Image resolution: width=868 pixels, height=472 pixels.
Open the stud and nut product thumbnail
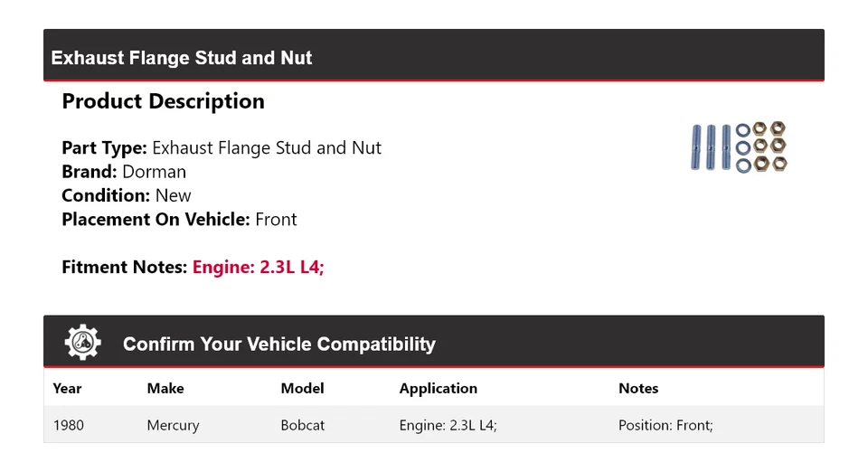click(x=739, y=147)
